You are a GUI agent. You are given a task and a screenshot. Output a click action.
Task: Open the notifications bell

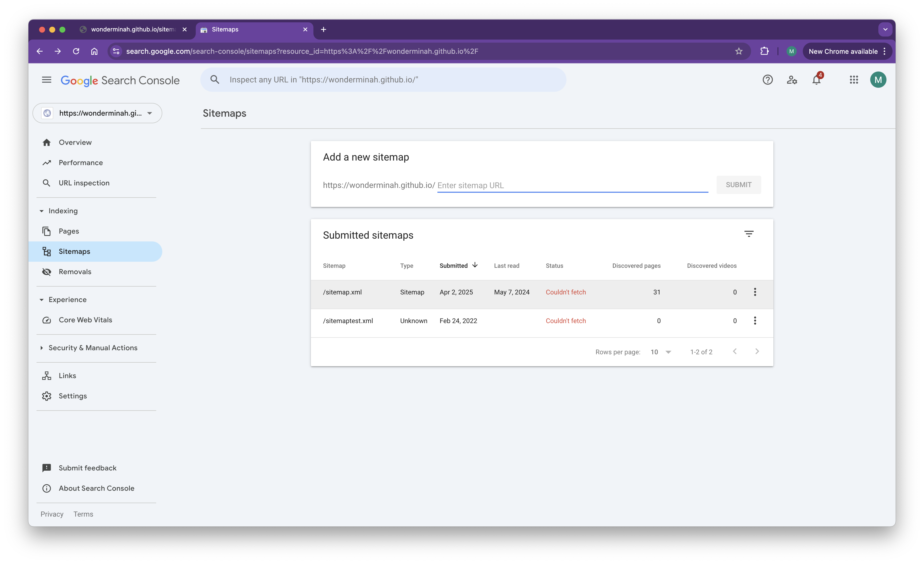pos(816,80)
